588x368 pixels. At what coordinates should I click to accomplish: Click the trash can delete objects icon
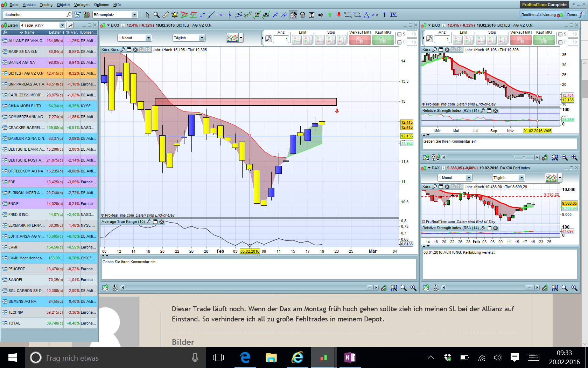(302, 15)
